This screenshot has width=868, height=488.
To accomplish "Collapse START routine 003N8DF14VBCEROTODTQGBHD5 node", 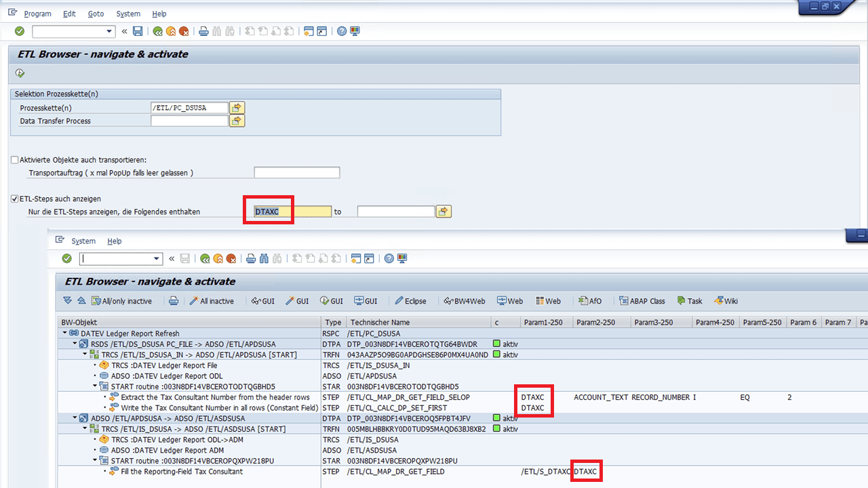I will coord(94,387).
